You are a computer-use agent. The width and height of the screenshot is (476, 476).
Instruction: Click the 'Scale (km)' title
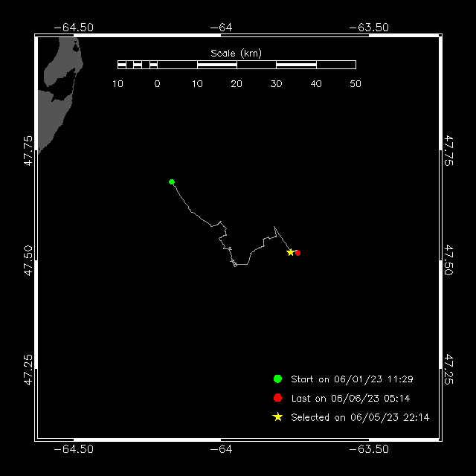[x=236, y=54]
